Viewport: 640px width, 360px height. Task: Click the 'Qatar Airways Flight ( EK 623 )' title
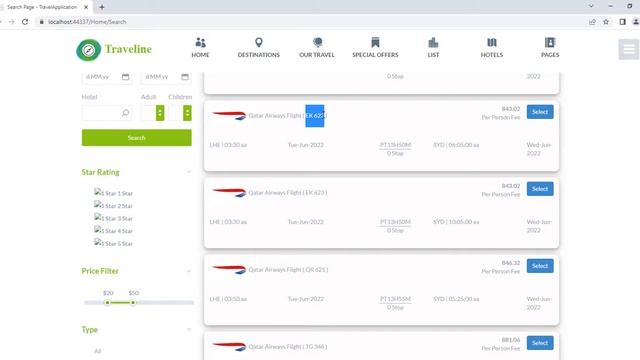tap(288, 193)
